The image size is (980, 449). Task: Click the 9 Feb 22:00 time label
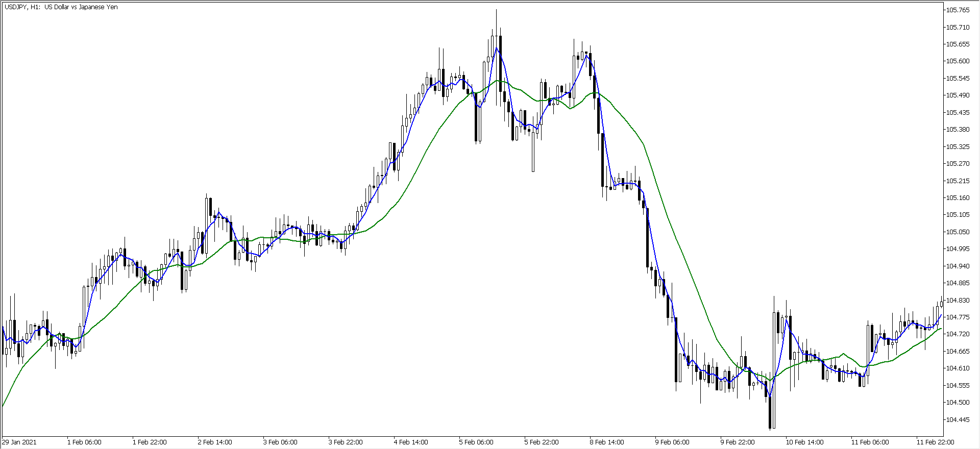pyautogui.click(x=738, y=442)
